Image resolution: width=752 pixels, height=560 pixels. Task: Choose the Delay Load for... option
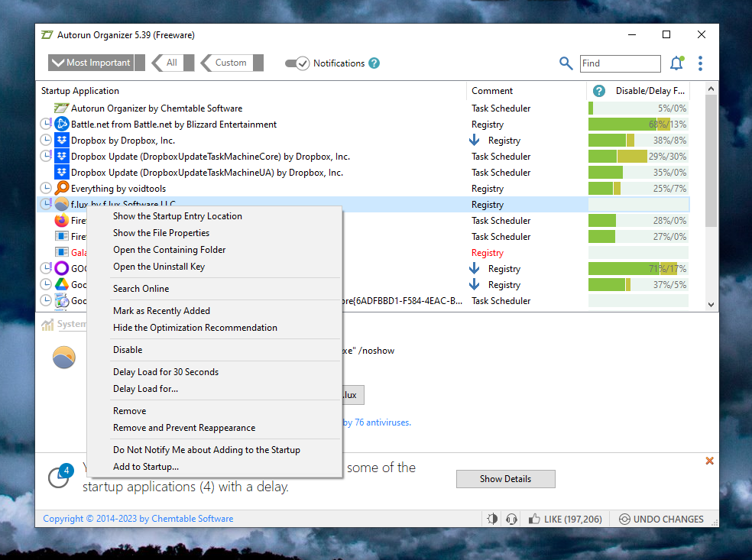[x=145, y=389]
